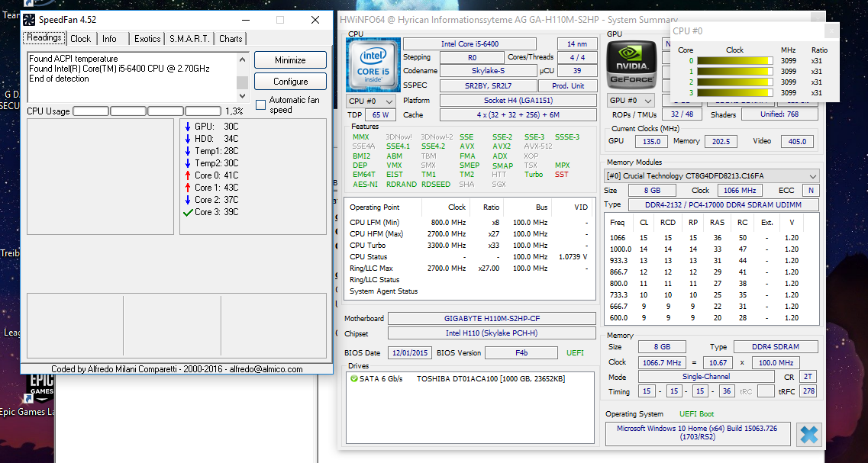
Task: Enable Automatic fan speed checkbox
Action: tap(261, 105)
